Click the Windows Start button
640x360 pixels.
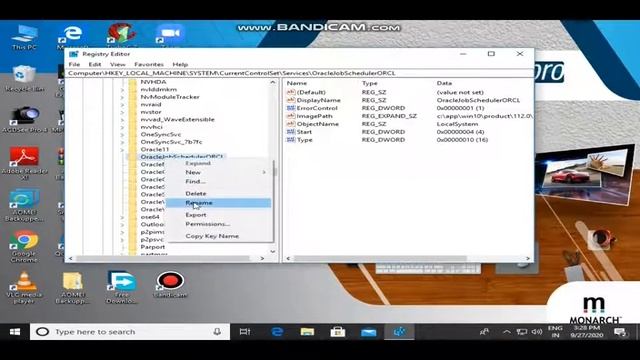pyautogui.click(x=15, y=332)
